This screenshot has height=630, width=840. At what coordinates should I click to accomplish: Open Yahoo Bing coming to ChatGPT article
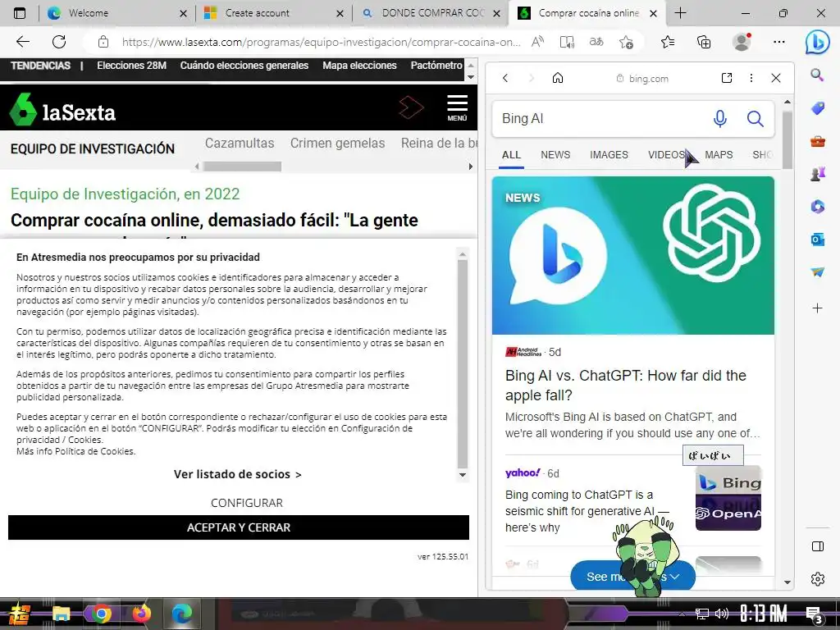587,511
